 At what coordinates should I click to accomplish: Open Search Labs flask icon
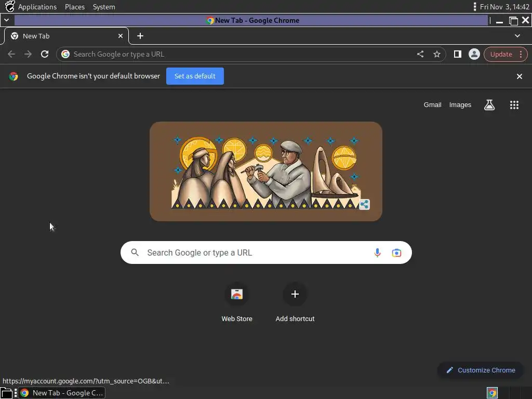point(489,105)
